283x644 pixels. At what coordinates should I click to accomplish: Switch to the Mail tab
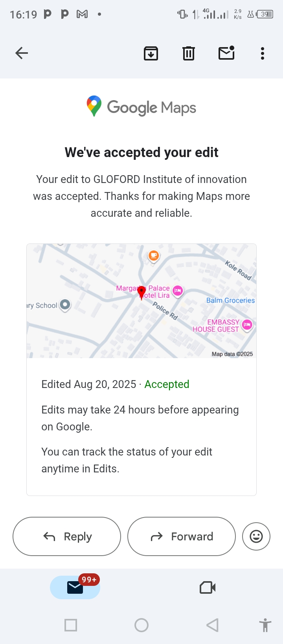pyautogui.click(x=75, y=587)
